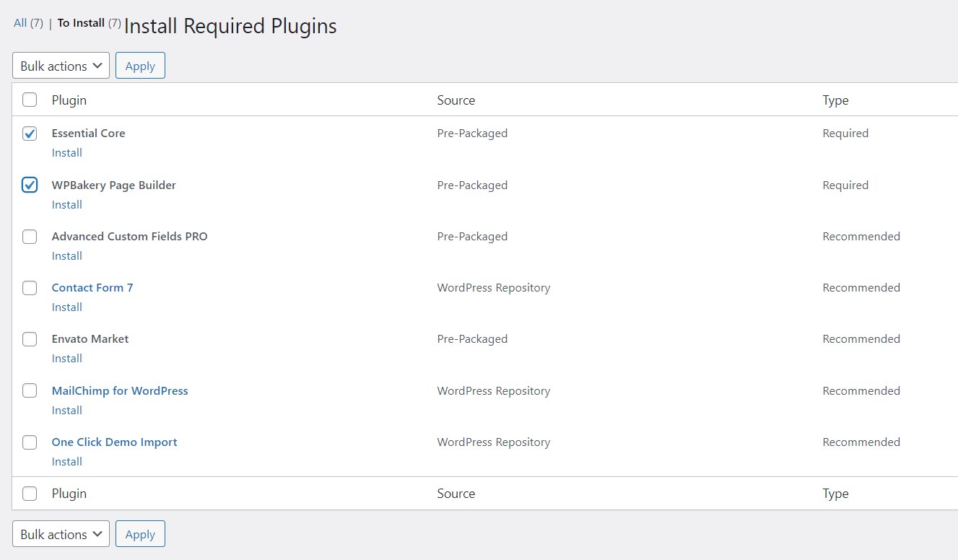Click the top Apply button
Viewport: 958px width, 560px height.
(140, 66)
